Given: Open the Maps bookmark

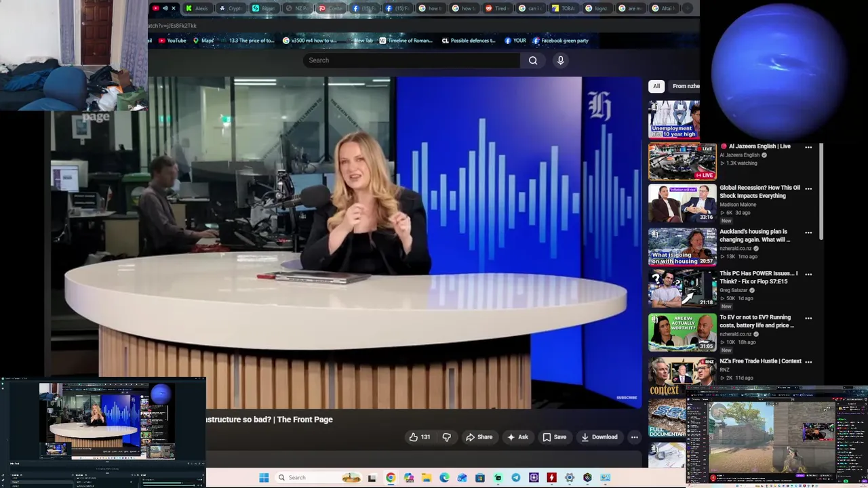Looking at the screenshot, I should [x=203, y=41].
